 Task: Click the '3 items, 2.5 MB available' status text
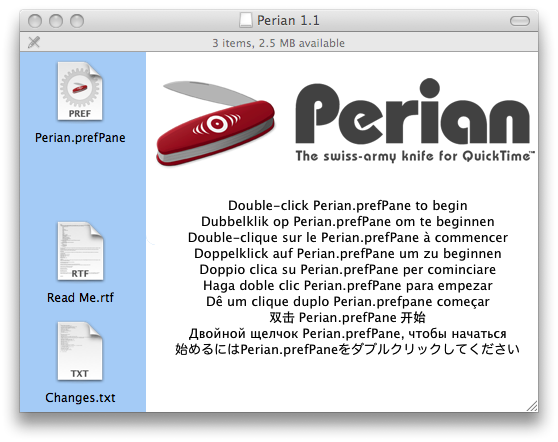(279, 43)
